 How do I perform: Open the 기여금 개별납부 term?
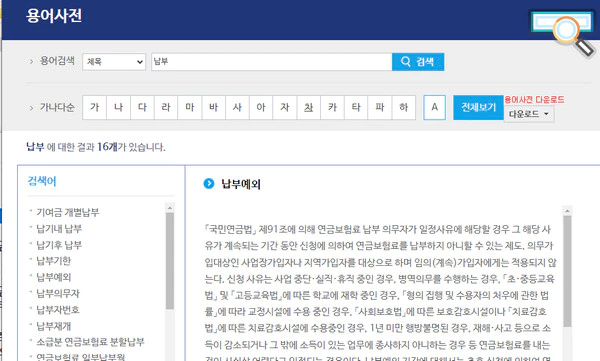click(68, 212)
